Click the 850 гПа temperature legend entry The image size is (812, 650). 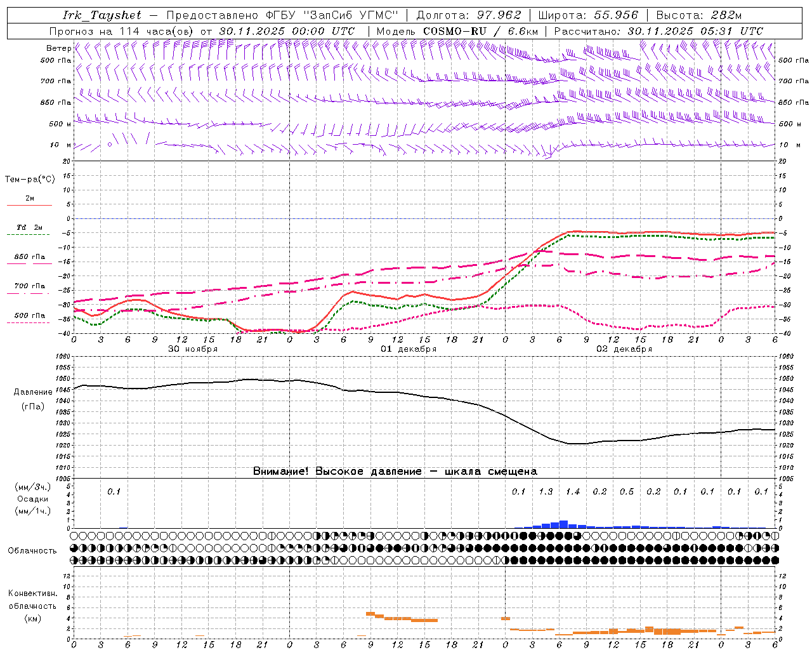[x=30, y=257]
